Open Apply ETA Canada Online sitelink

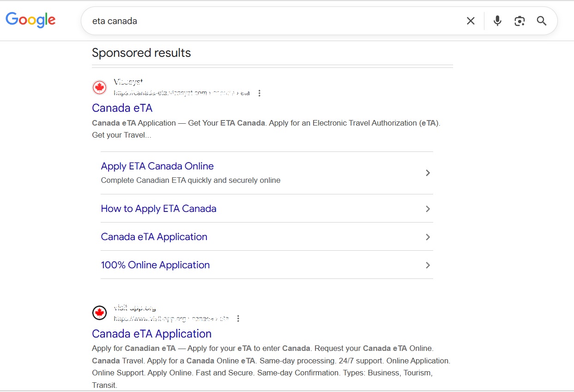pos(157,166)
